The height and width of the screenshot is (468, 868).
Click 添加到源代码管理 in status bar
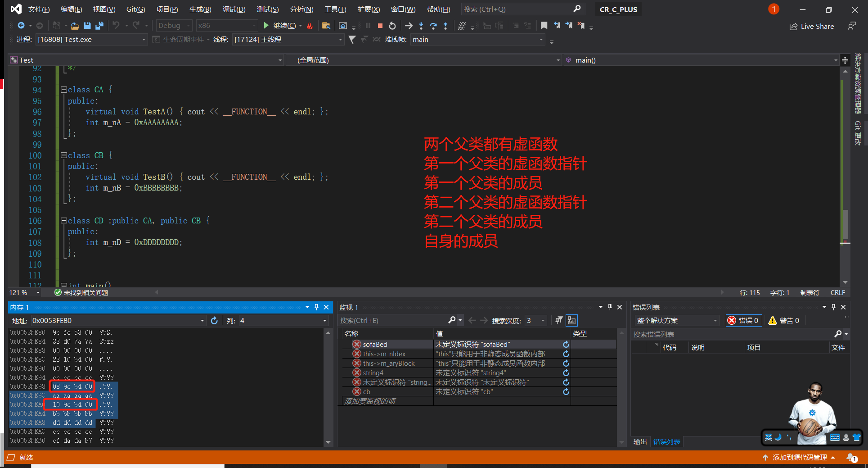[x=799, y=458]
